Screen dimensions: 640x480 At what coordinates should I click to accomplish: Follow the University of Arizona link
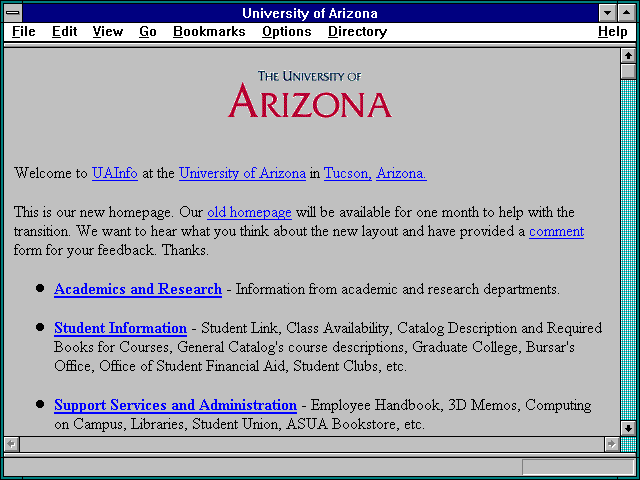click(242, 173)
